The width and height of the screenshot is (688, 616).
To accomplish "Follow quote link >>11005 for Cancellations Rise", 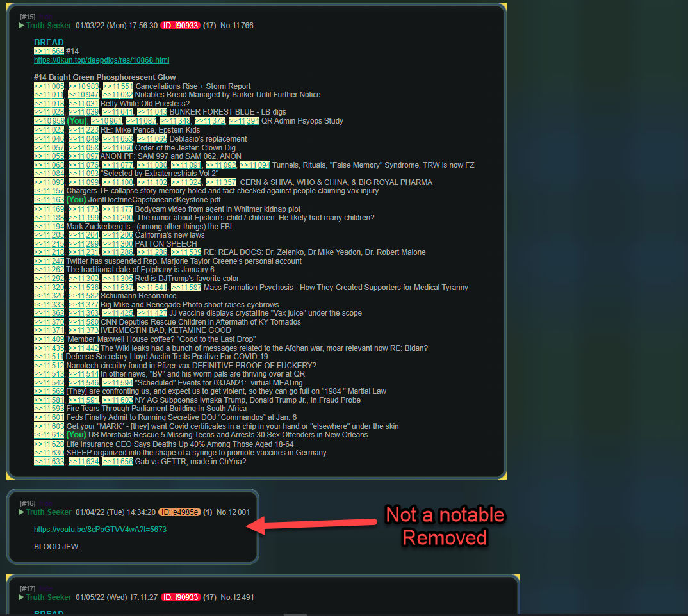I will pyautogui.click(x=49, y=86).
